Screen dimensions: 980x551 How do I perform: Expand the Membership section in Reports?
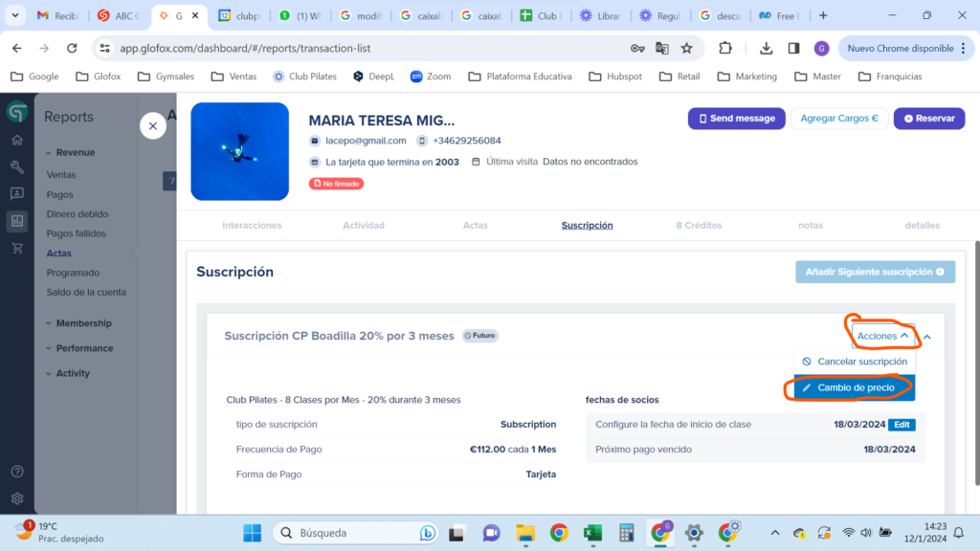(83, 323)
